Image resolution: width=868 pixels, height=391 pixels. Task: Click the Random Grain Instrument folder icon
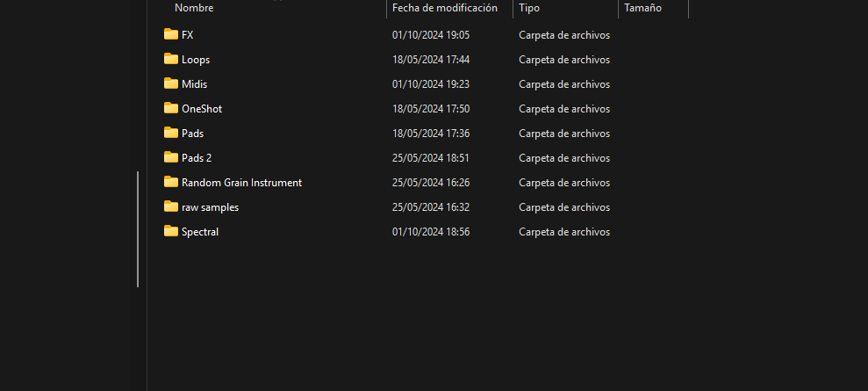click(171, 182)
